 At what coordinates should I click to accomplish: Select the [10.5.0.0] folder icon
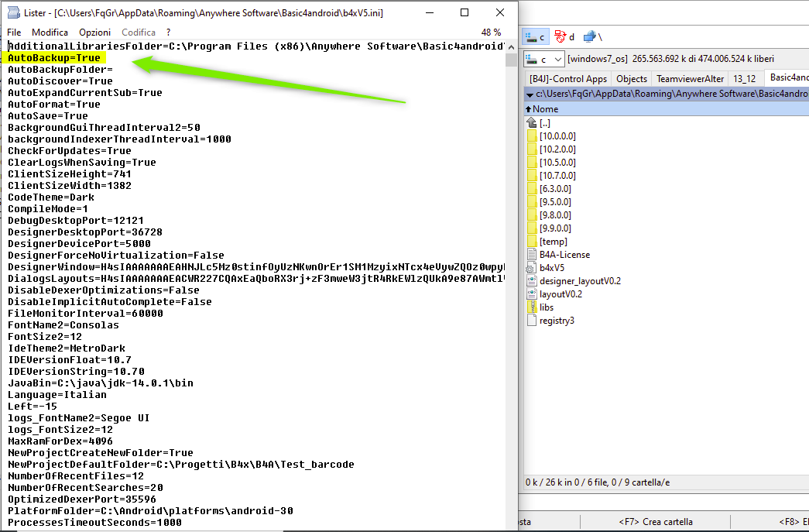[x=532, y=163]
